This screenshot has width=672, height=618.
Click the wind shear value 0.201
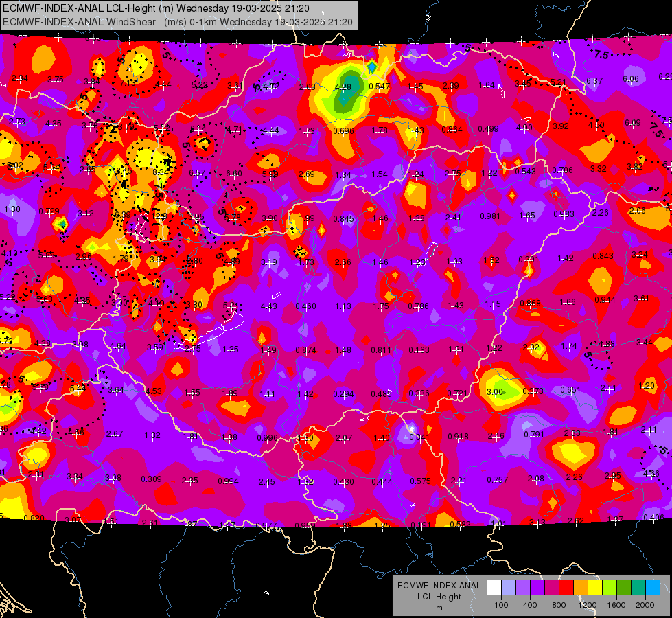tap(529, 259)
